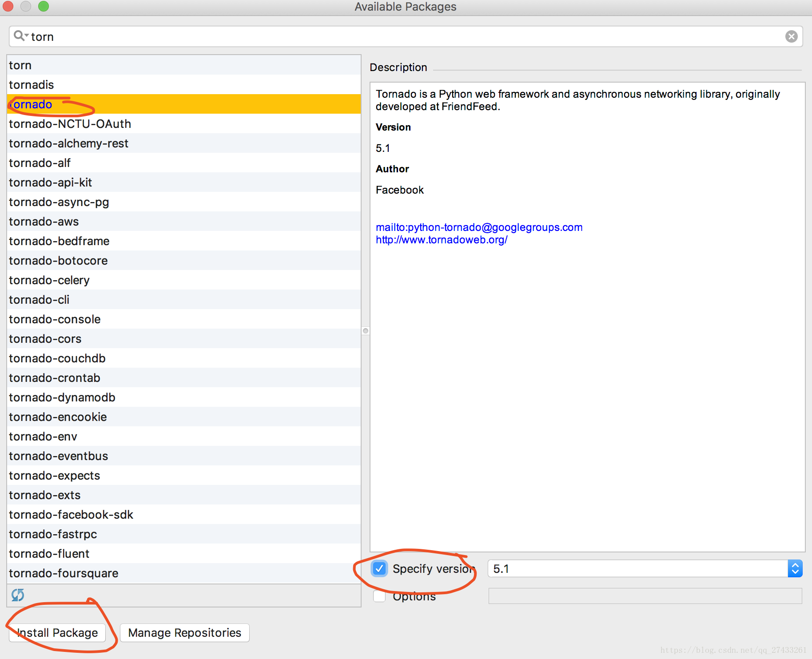
Task: Select the highlighted tornado package
Action: click(x=184, y=104)
